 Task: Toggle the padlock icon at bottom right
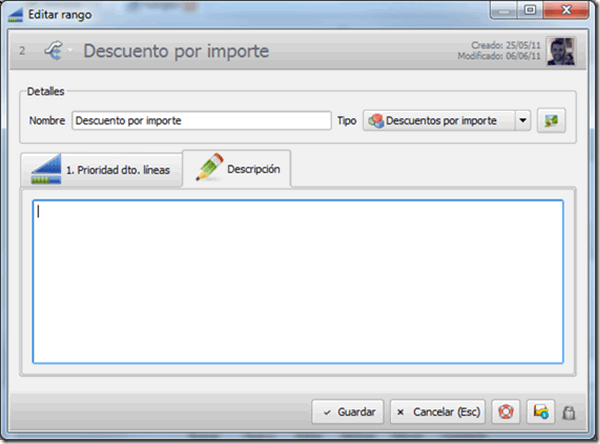[x=569, y=413]
